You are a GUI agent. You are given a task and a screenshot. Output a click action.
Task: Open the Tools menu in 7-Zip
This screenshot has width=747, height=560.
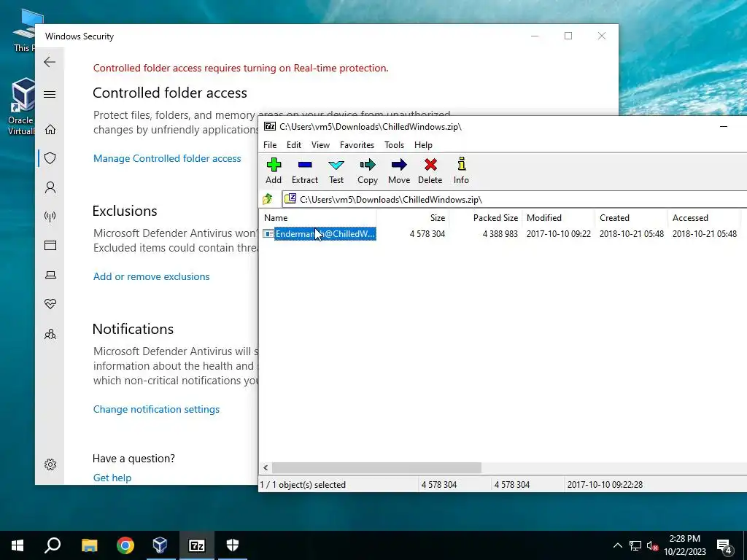point(394,145)
